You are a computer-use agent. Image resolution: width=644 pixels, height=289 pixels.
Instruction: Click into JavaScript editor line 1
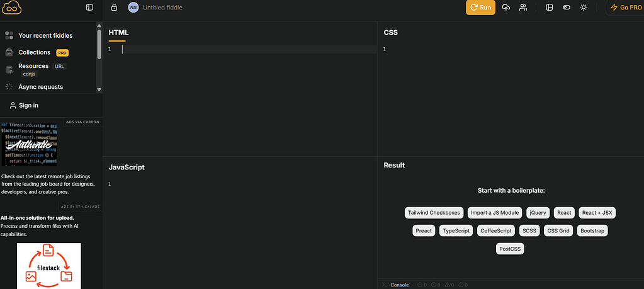click(x=249, y=184)
